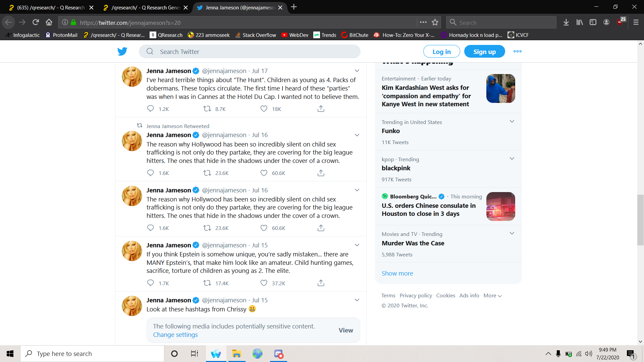Show hidden system tray icons
644x362 pixels.
click(x=548, y=354)
